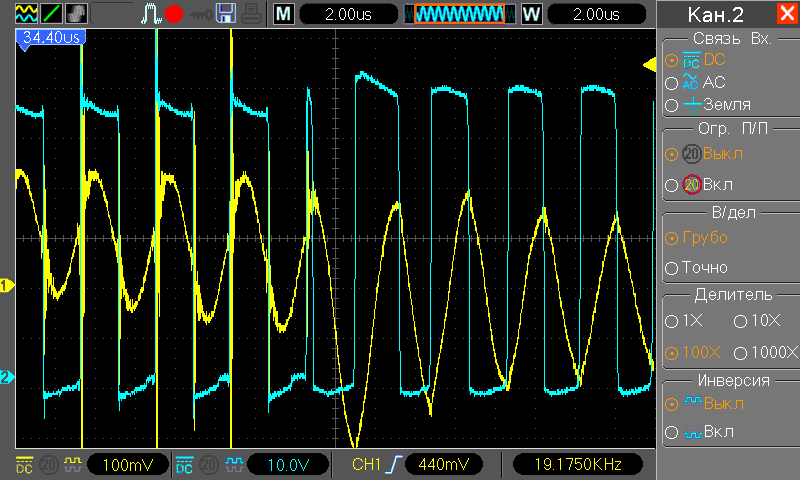Click the waveform memory position bar
The width and height of the screenshot is (800, 480).
[460, 14]
